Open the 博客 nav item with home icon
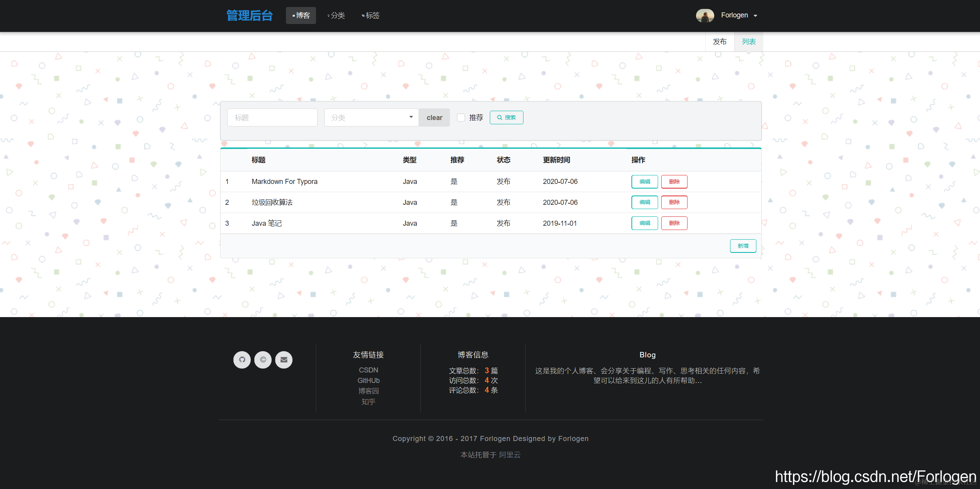Viewport: 980px width, 489px height. (301, 15)
